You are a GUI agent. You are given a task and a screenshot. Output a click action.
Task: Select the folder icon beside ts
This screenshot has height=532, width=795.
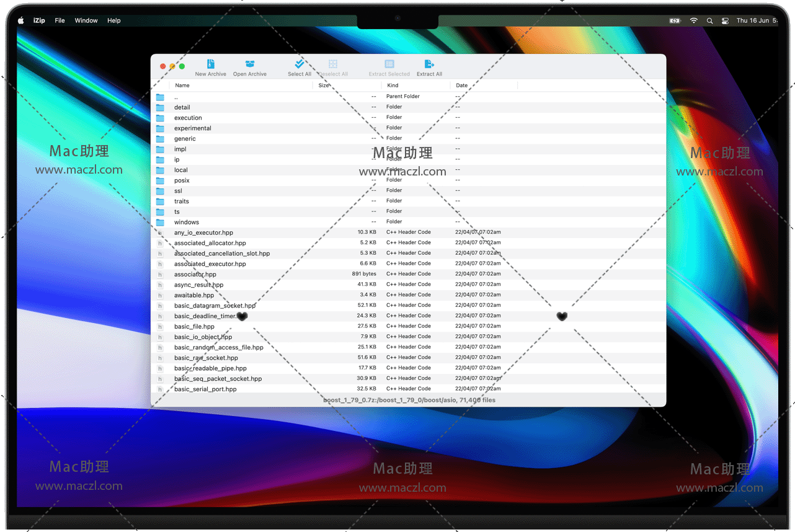pyautogui.click(x=160, y=211)
